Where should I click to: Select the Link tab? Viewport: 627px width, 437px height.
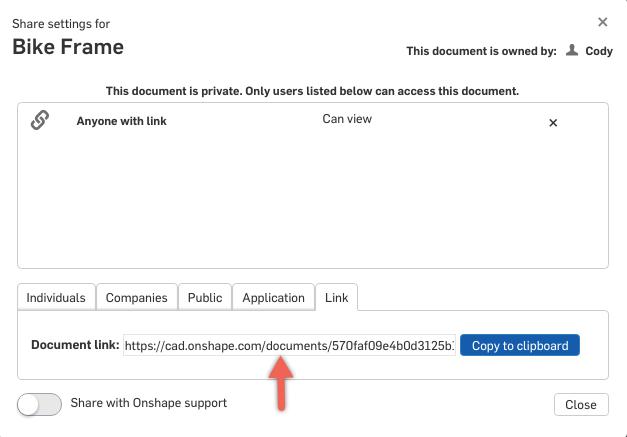[337, 297]
